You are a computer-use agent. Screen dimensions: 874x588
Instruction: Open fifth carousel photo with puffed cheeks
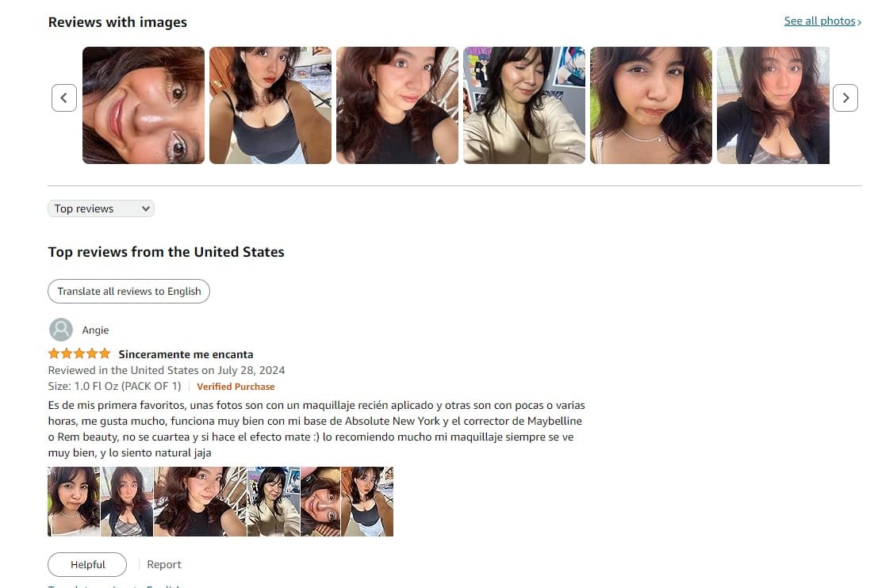point(651,105)
